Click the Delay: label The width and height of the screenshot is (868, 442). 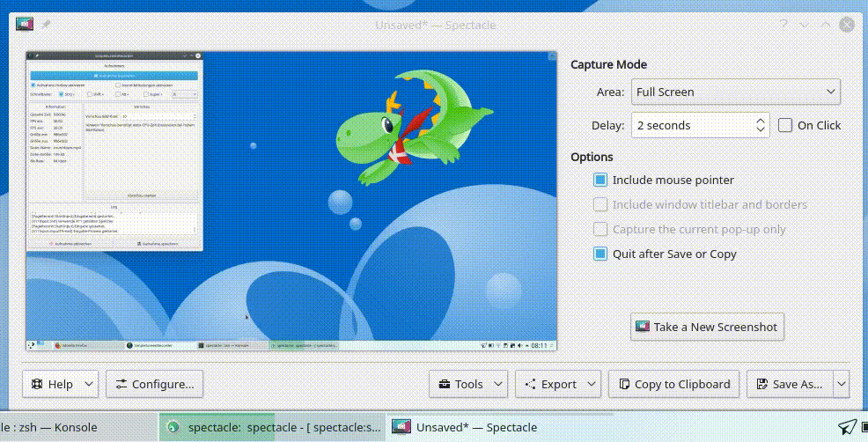[607, 126]
